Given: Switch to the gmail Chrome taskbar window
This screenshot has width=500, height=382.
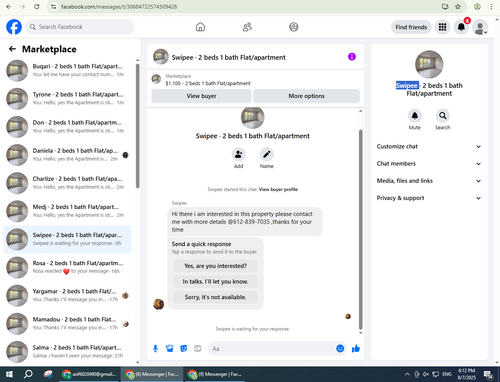Looking at the screenshot, I should 89,374.
